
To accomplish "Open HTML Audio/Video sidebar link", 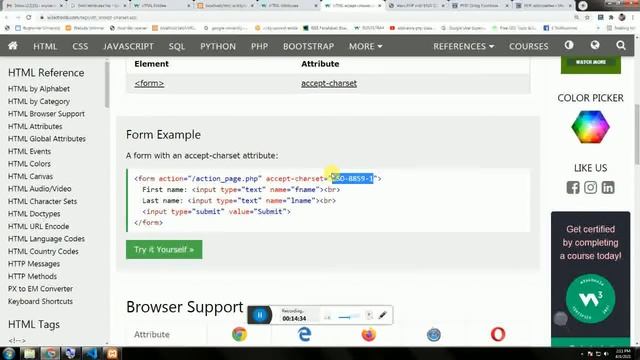I will pyautogui.click(x=40, y=189).
